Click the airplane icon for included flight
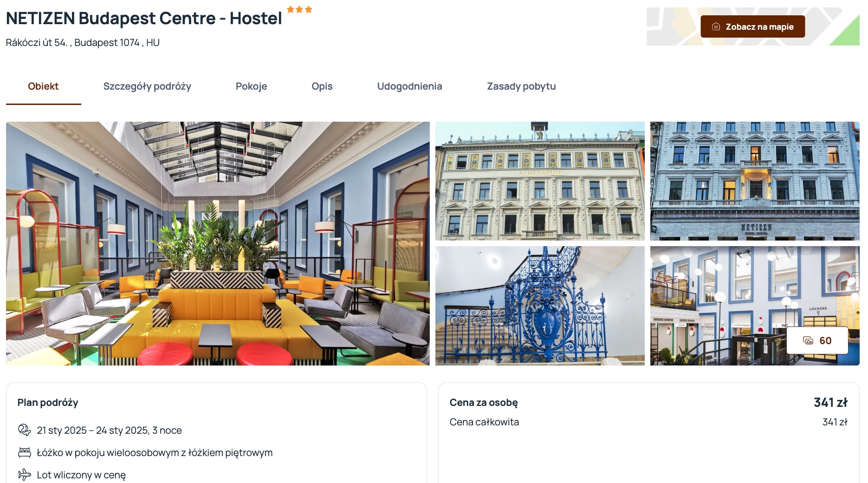This screenshot has height=483, width=868. 24,475
